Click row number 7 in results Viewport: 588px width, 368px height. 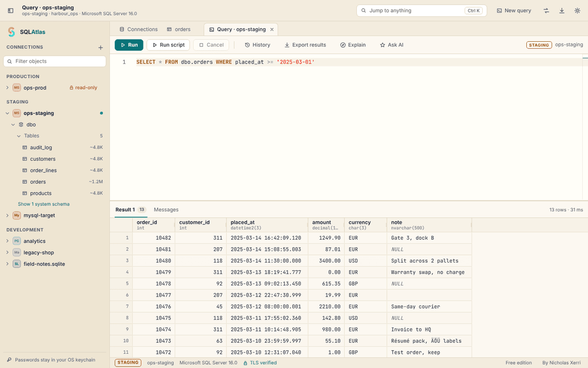[x=121, y=306]
